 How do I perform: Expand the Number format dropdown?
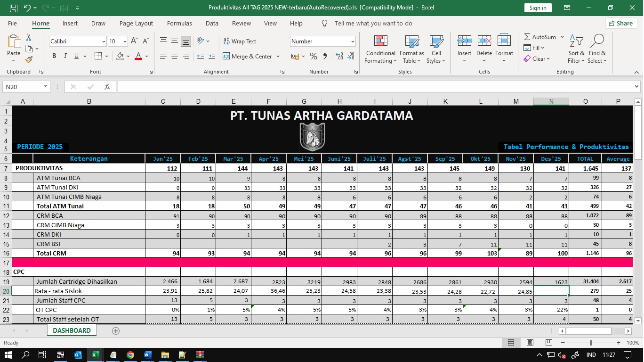tap(353, 41)
